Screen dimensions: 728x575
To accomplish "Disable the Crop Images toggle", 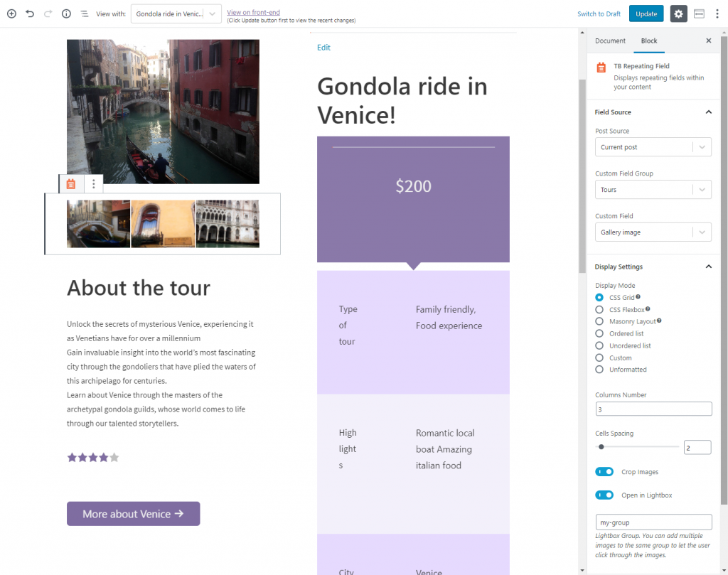I will coord(604,472).
